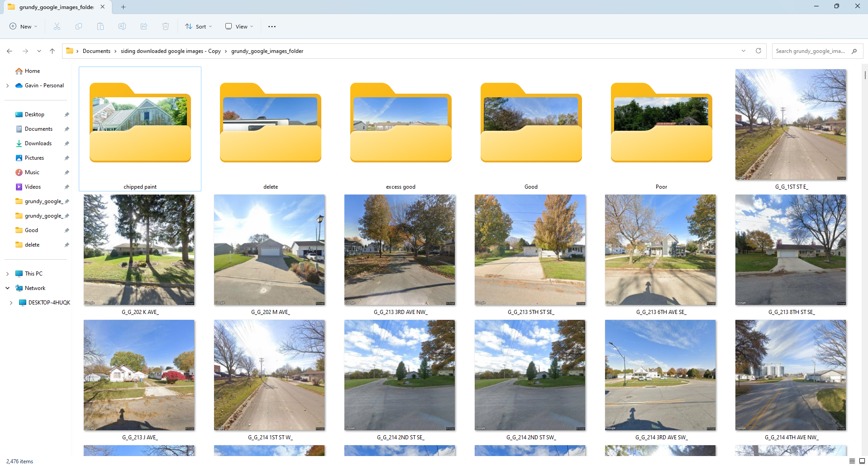Open Videos in Quick access
The height and width of the screenshot is (466, 868).
(33, 187)
